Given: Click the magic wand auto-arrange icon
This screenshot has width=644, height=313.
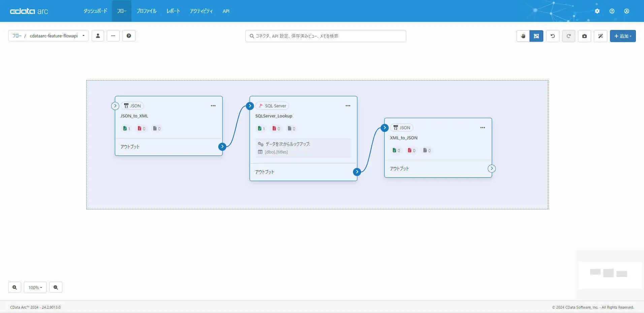Looking at the screenshot, I should [601, 36].
